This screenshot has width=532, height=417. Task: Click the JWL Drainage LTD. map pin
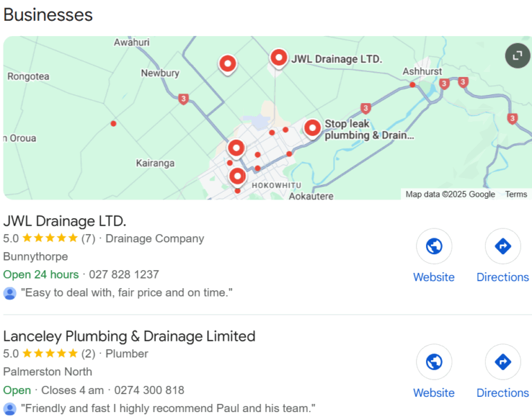[278, 59]
